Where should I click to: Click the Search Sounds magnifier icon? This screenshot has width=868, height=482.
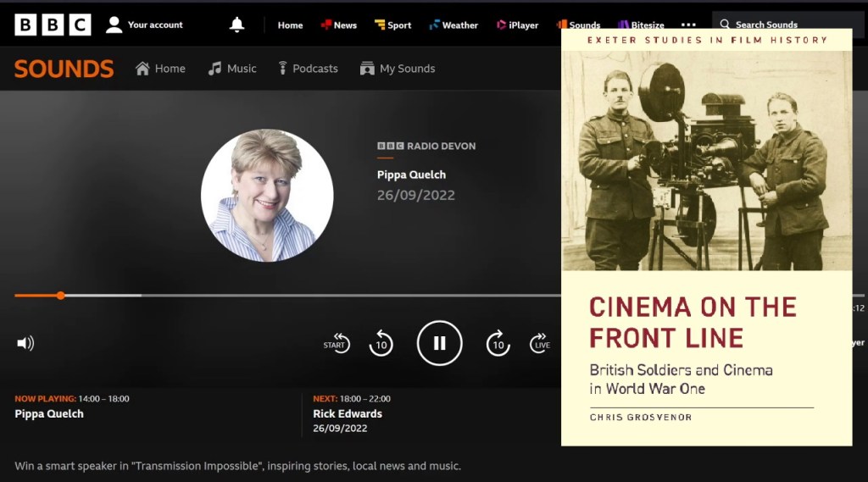(725, 25)
